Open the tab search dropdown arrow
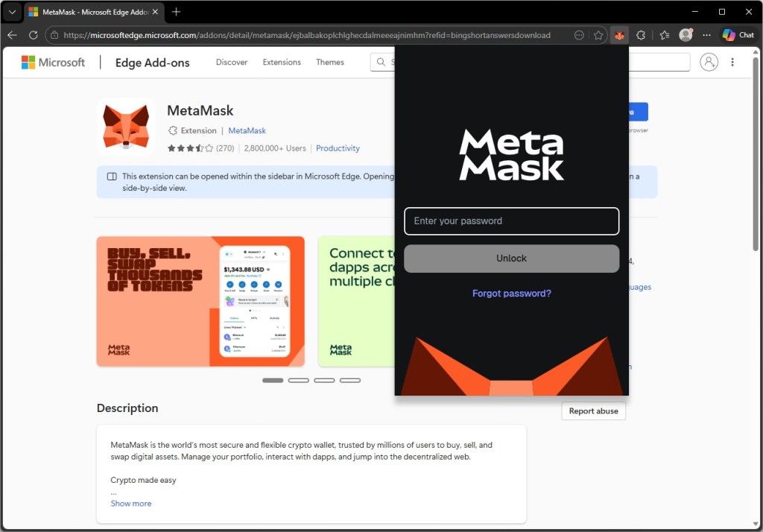763x532 pixels. point(12,12)
